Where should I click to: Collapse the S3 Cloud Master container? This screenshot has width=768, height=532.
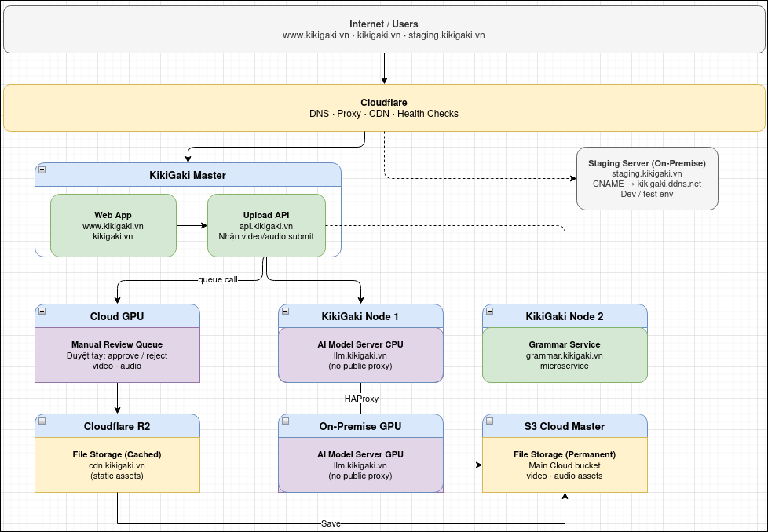(490, 421)
